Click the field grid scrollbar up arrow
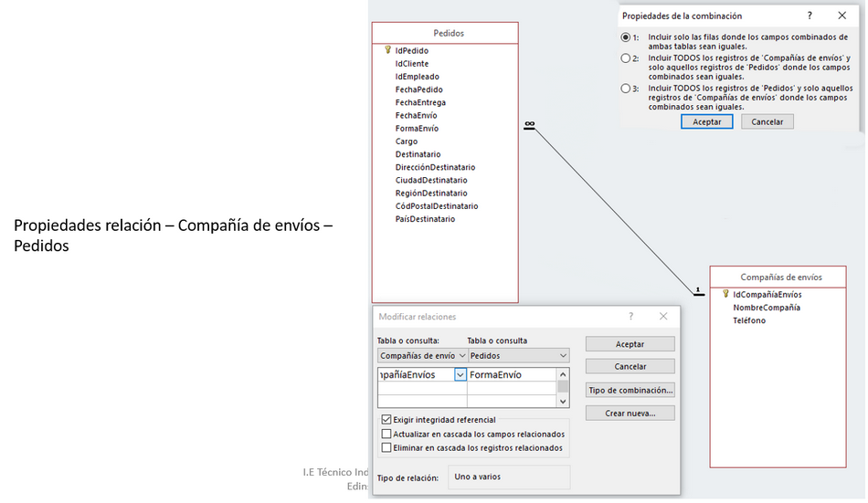 (x=563, y=373)
